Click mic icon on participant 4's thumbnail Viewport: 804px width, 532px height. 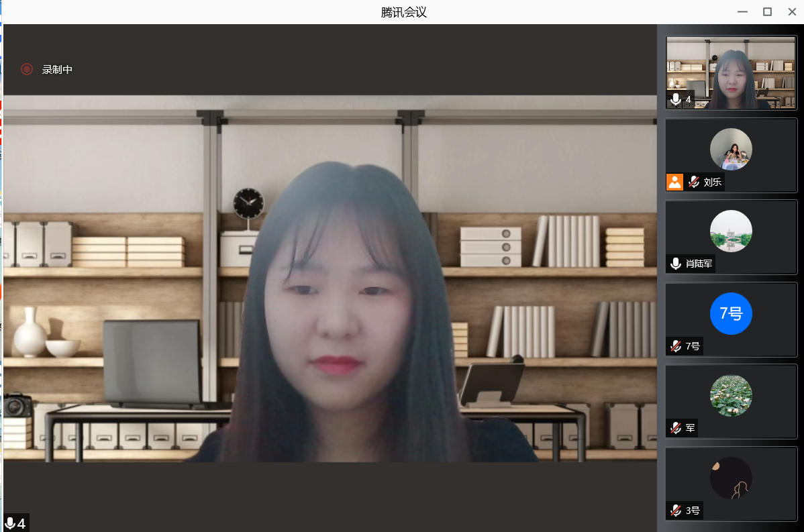[676, 100]
